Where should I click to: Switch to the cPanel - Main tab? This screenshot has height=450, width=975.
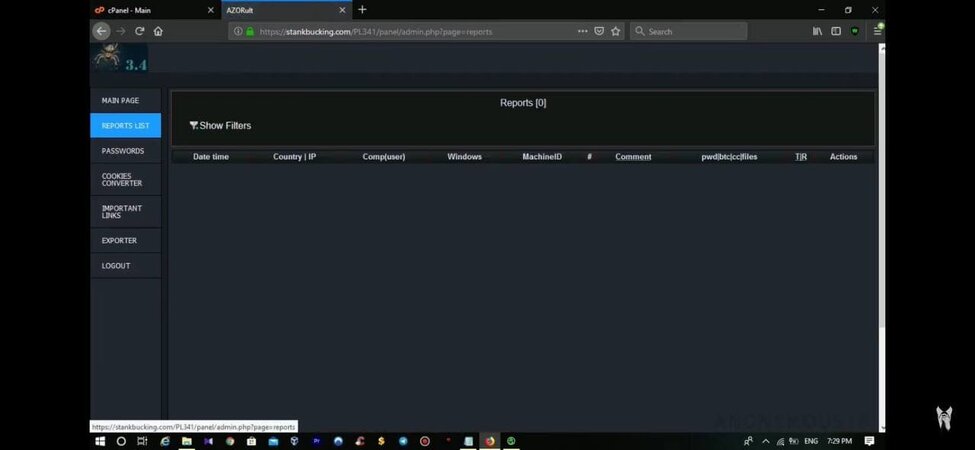pos(155,10)
